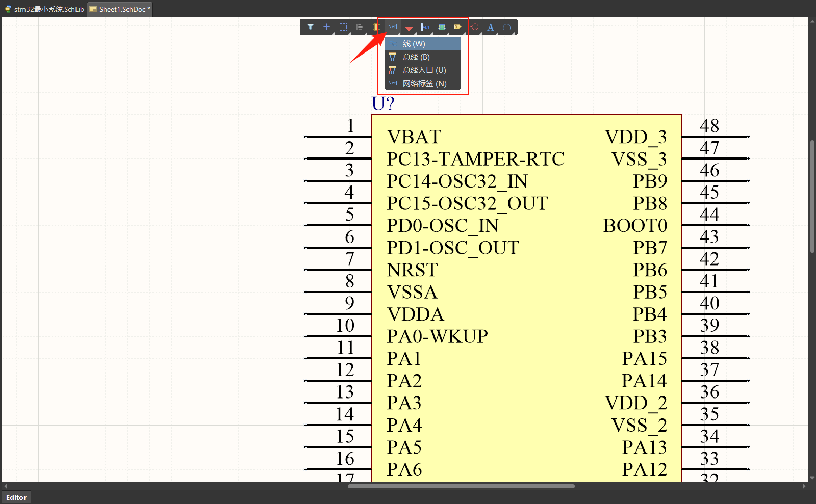Open the align objects tool

pyautogui.click(x=360, y=27)
